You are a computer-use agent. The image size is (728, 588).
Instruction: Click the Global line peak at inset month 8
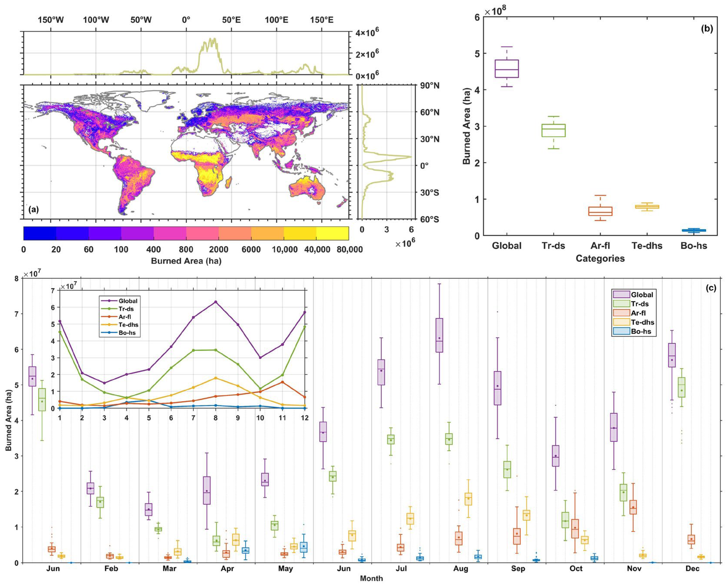coord(216,302)
